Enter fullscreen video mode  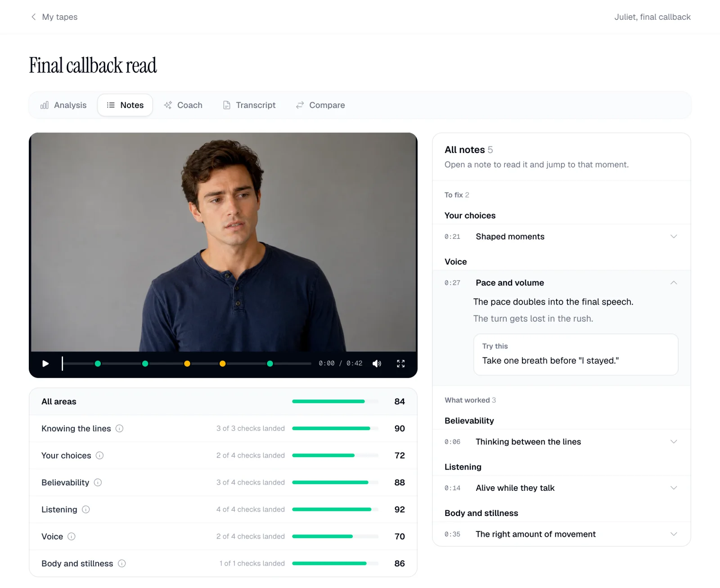pos(401,364)
